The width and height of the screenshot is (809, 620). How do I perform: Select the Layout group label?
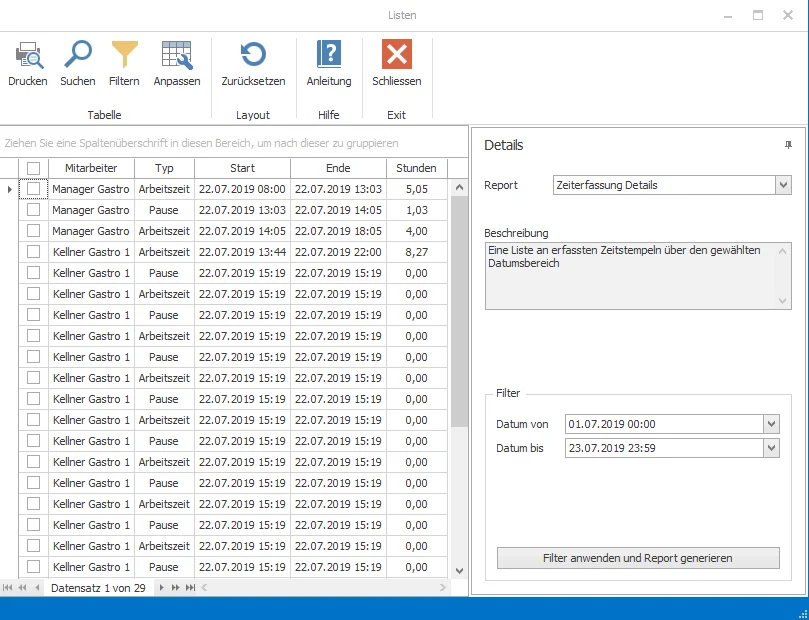(253, 115)
